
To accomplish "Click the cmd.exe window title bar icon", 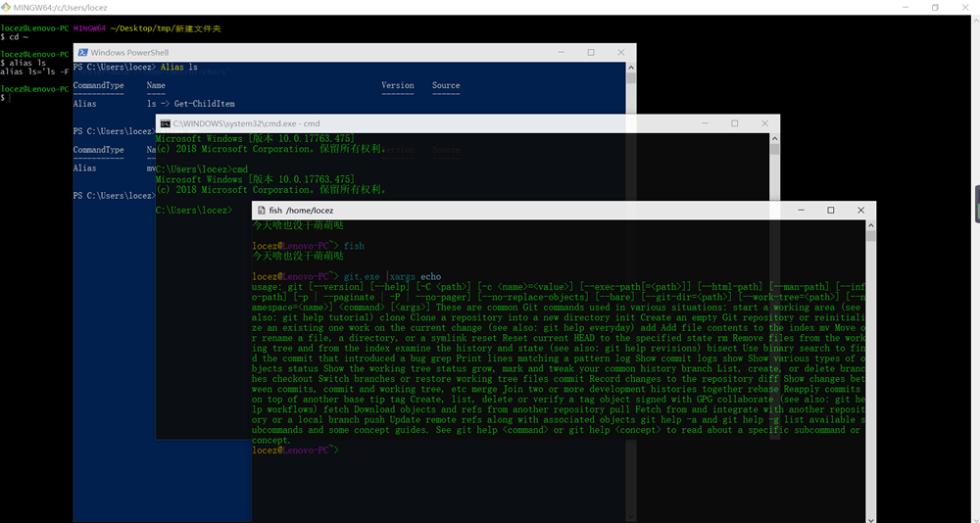I will coord(166,123).
